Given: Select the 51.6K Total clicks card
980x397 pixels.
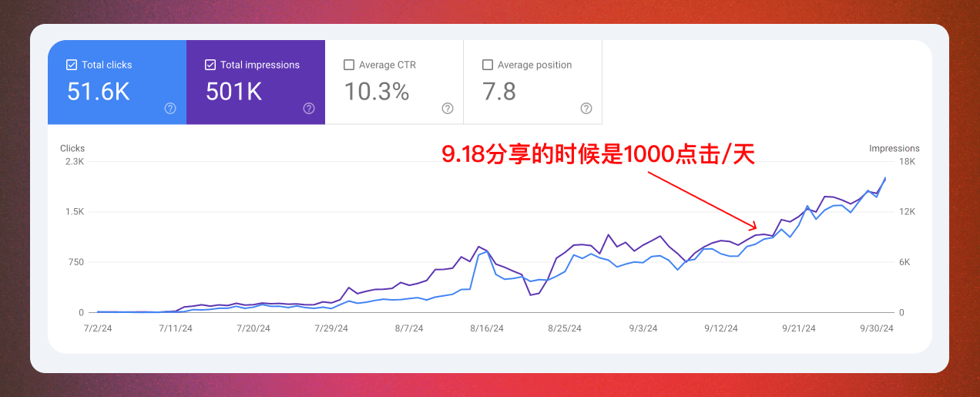Looking at the screenshot, I should pos(117,82).
